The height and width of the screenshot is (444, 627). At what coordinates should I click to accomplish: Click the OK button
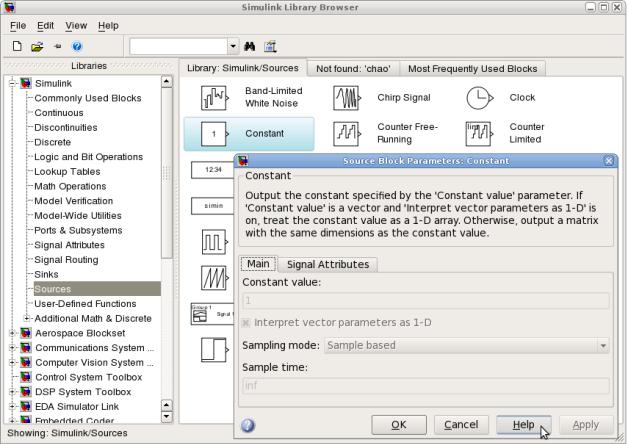click(399, 424)
